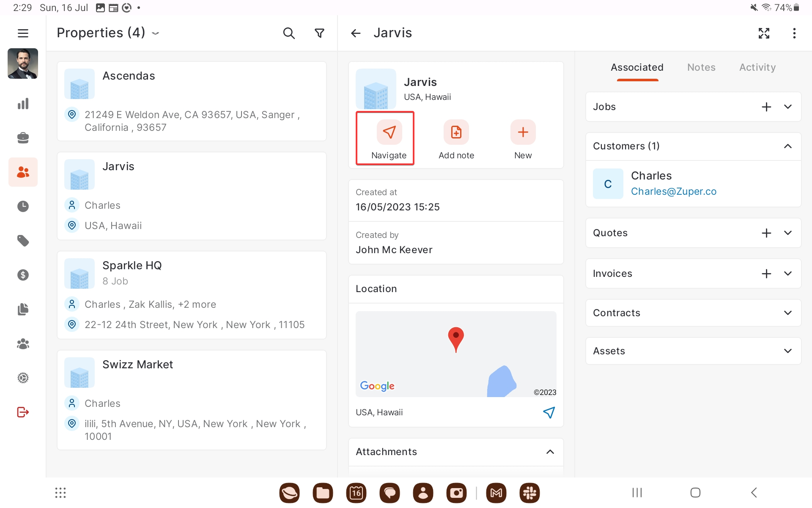Click the logout sidebar icon

pos(23,412)
